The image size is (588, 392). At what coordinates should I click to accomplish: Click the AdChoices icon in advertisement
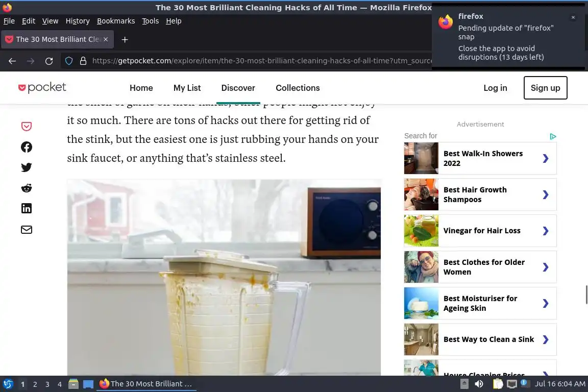click(x=553, y=136)
